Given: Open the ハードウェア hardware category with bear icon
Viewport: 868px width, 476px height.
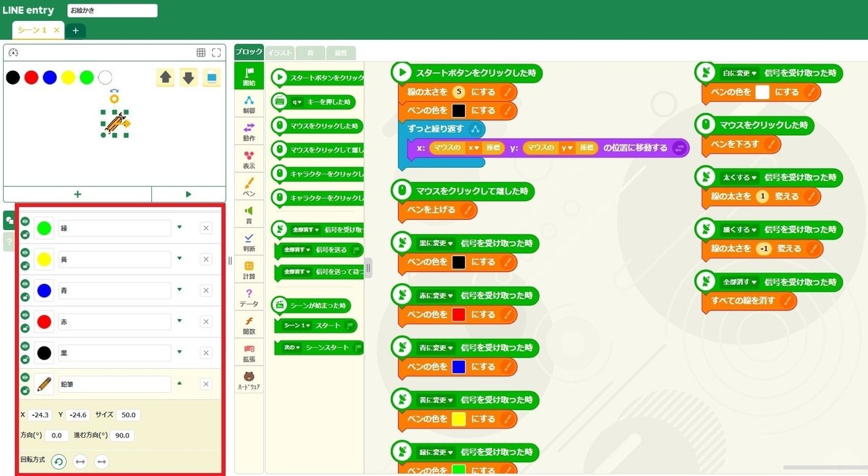Looking at the screenshot, I should (249, 381).
